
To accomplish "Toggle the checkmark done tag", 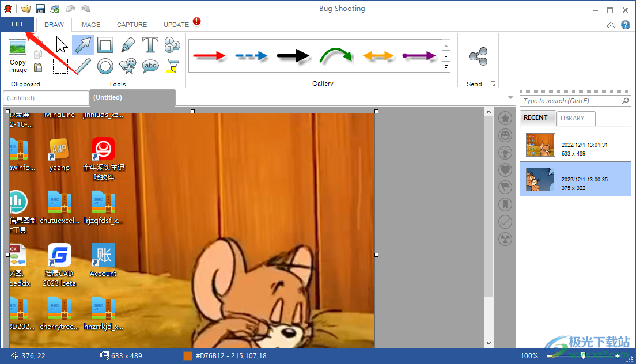I will click(505, 222).
